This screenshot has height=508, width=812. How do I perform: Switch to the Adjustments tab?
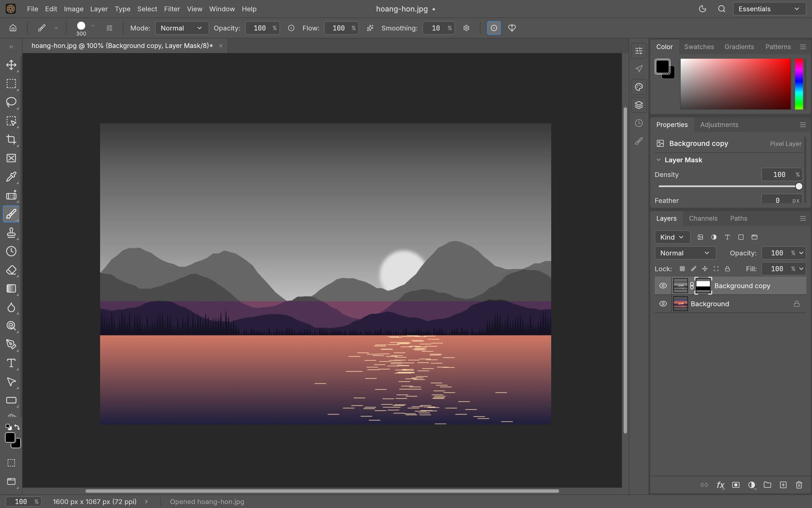pyautogui.click(x=719, y=125)
